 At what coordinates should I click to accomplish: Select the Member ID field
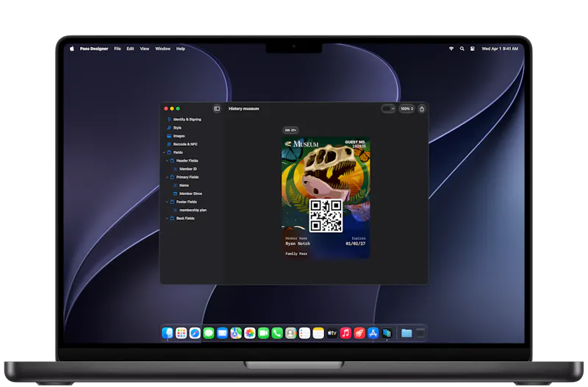pyautogui.click(x=185, y=169)
